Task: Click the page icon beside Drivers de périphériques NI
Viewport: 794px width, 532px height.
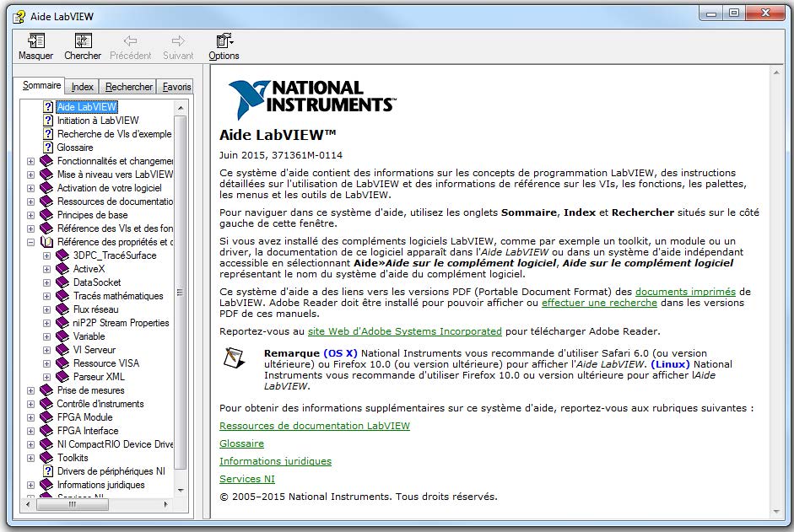Action: coord(48,471)
